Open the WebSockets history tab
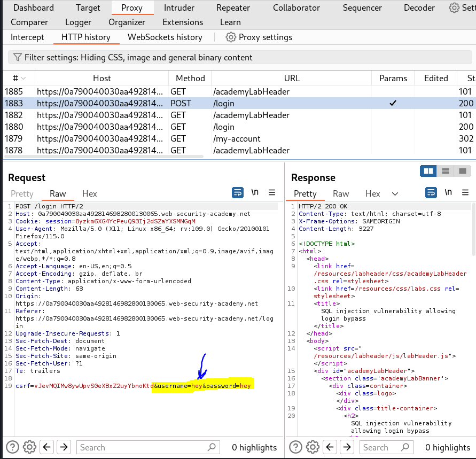476x459 pixels. click(165, 37)
